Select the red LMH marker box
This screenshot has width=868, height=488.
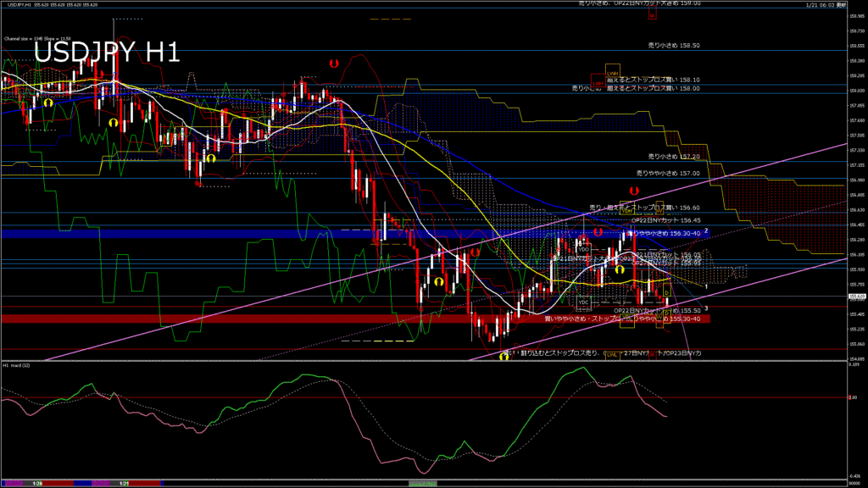pyautogui.click(x=598, y=83)
